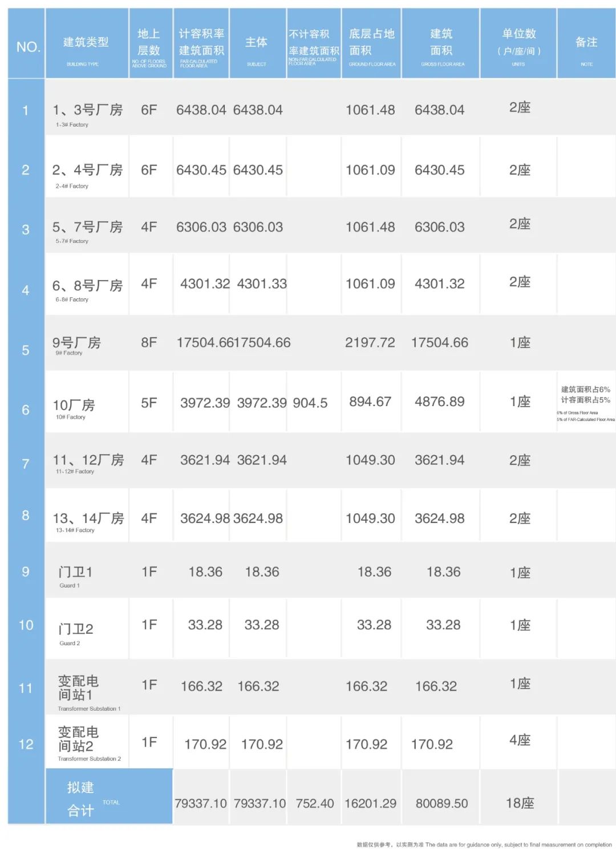Select the 建筑类型 Building Type header
Image resolution: width=616 pixels, height=855 pixels.
pos(87,43)
